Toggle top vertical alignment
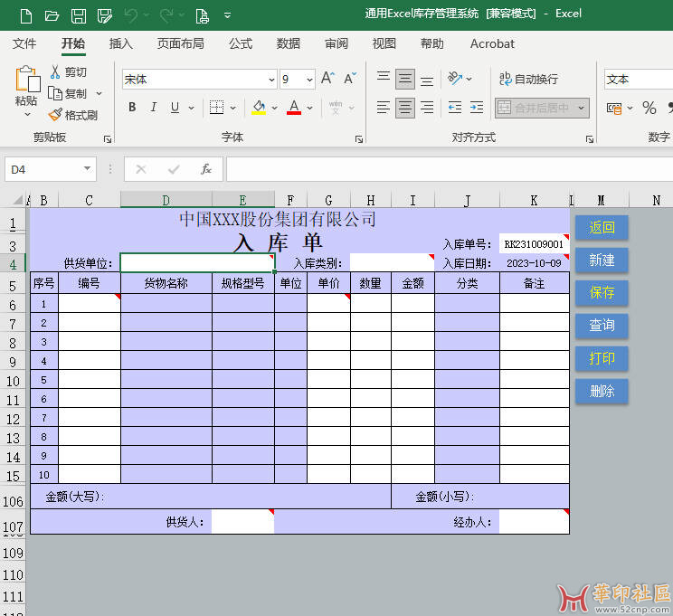This screenshot has height=616, width=673. [384, 77]
